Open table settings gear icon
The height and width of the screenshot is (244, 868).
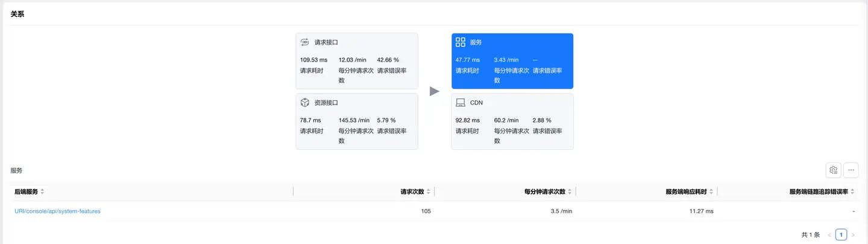point(834,170)
